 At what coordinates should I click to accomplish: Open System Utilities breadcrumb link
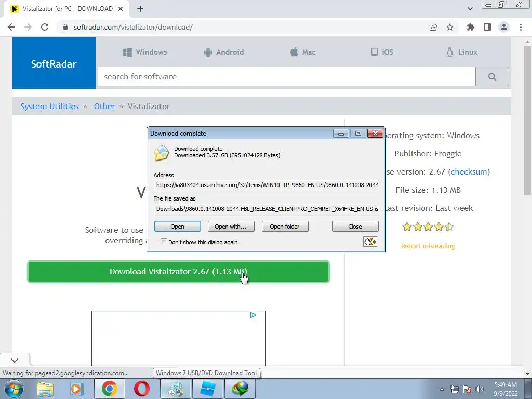point(49,106)
